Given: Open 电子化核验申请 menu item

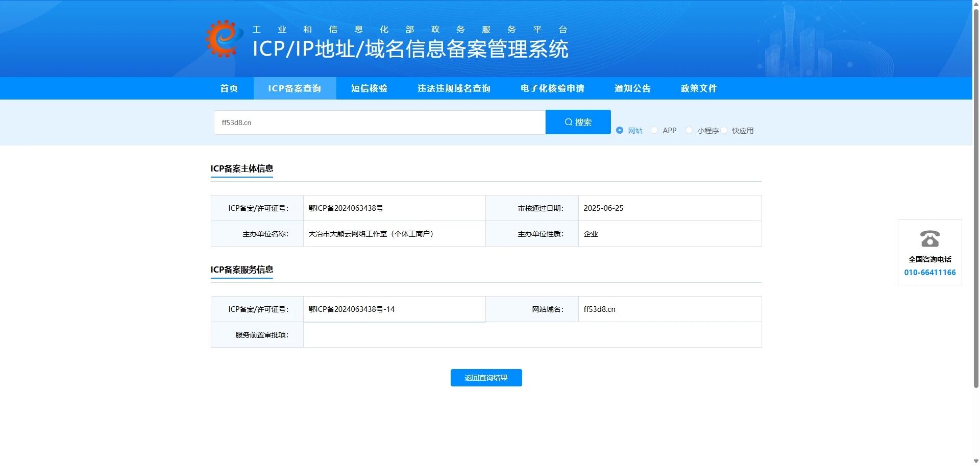Looking at the screenshot, I should (552, 88).
